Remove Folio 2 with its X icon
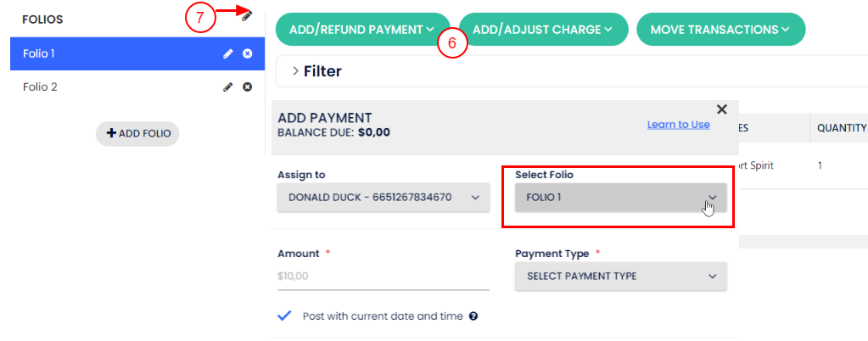 [247, 87]
